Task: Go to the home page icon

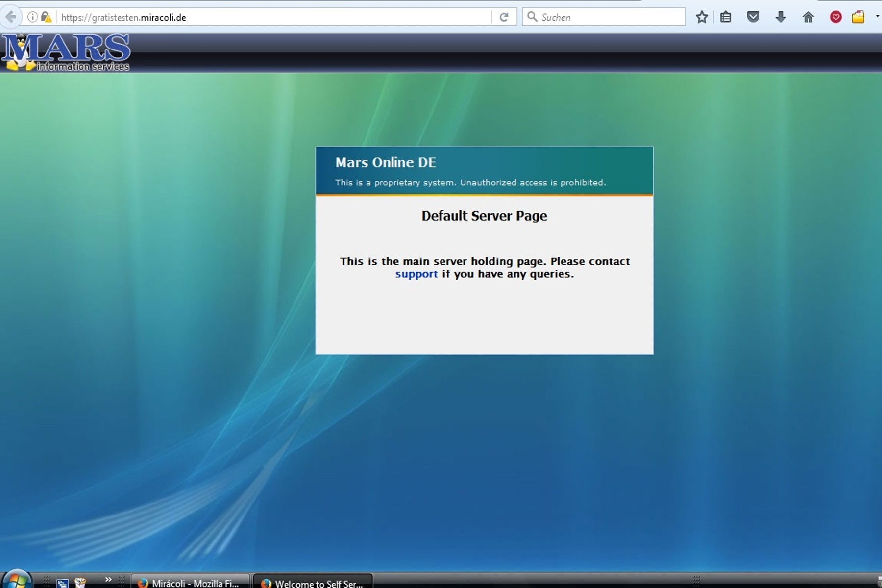Action: [808, 17]
